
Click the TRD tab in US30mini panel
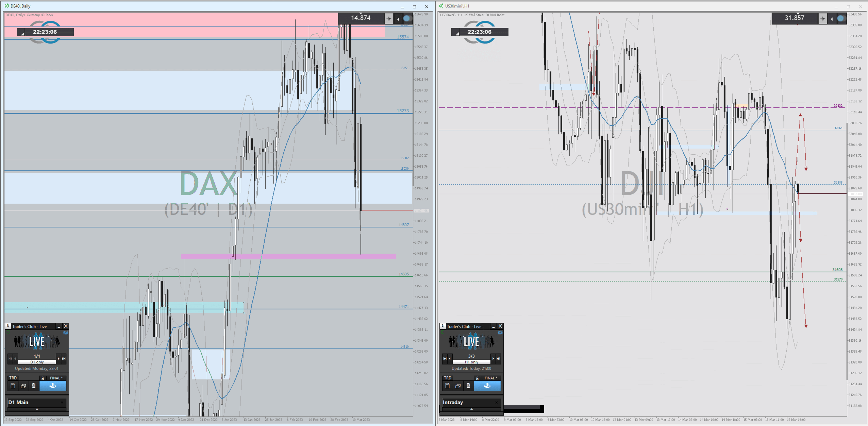(x=448, y=378)
